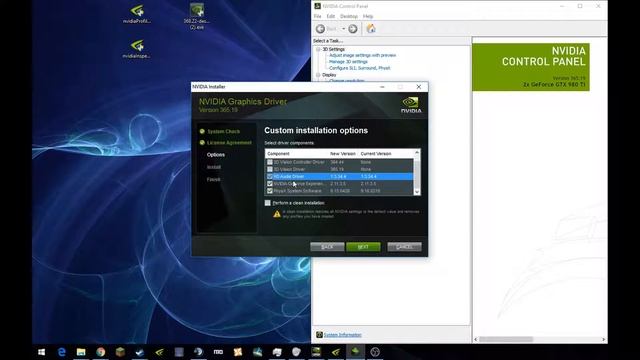Click the System Check step in installer sidebar
Image resolution: width=640 pixels, height=360 pixels.
coord(223,131)
